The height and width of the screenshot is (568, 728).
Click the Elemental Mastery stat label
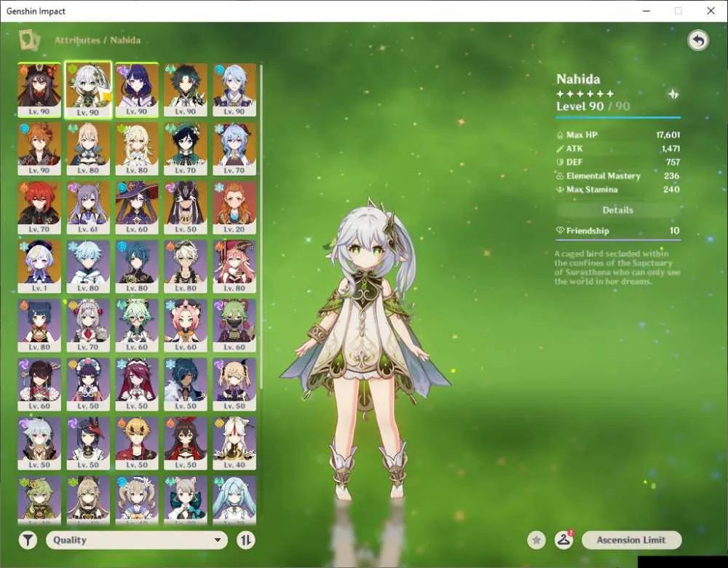[x=603, y=176]
